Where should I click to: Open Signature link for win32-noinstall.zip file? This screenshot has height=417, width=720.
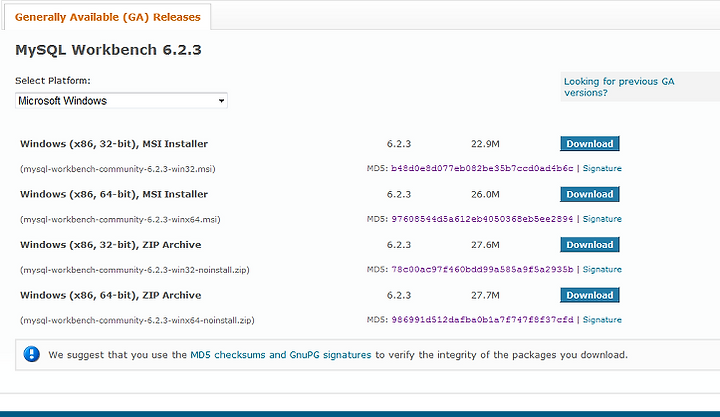coord(602,270)
